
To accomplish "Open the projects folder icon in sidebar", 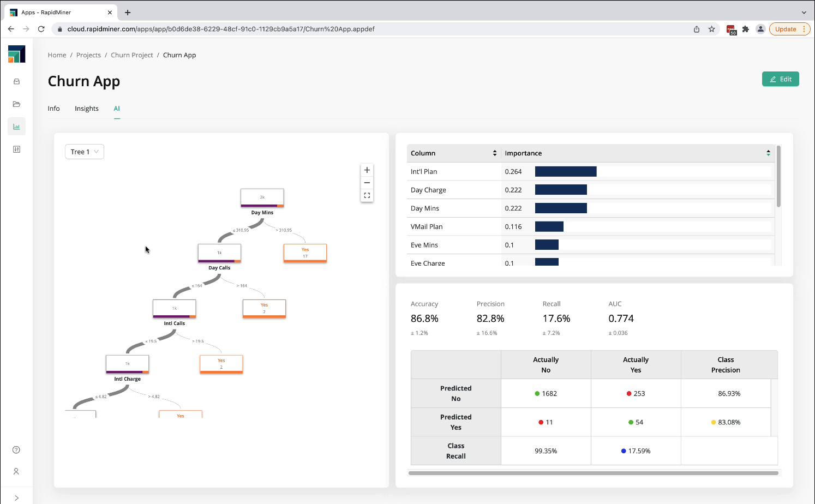I will click(x=17, y=104).
